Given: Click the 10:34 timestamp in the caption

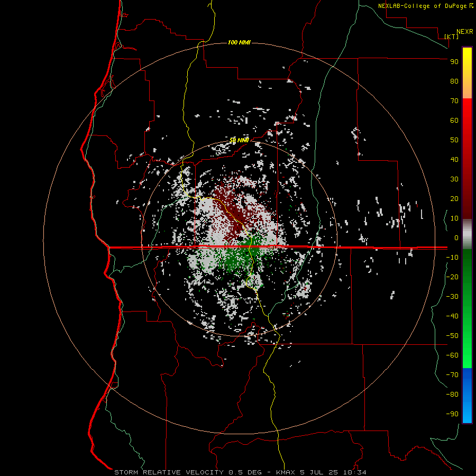Looking at the screenshot, I should 354,472.
